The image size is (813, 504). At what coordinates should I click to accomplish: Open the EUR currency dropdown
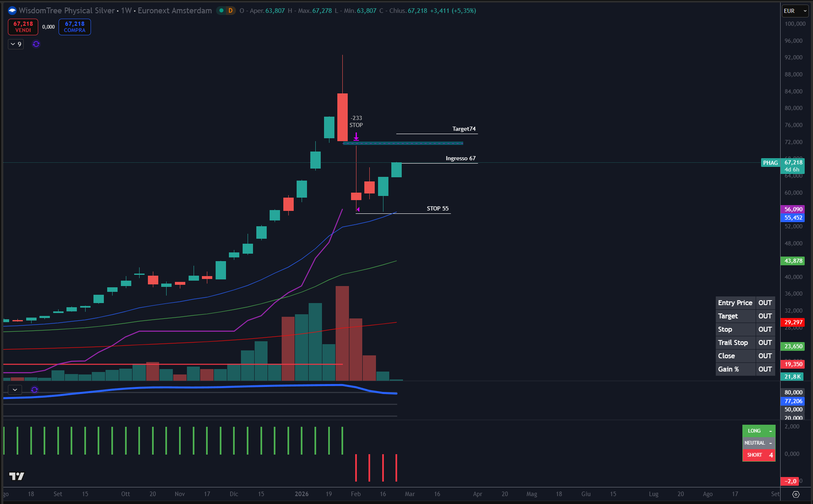point(794,11)
